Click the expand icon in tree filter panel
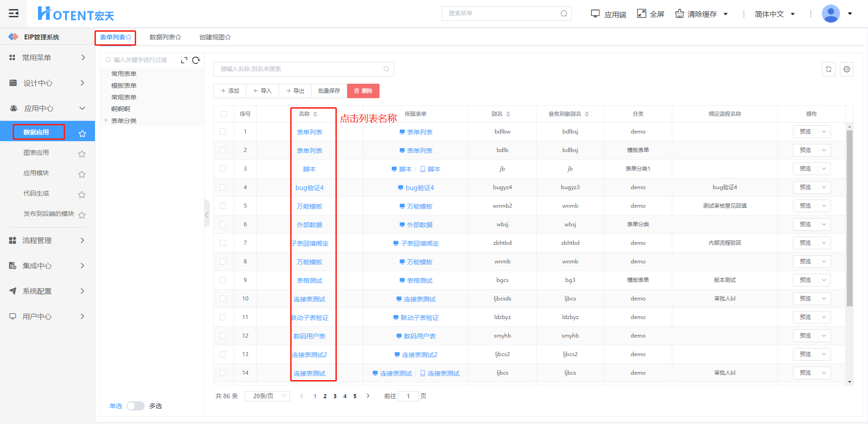 pos(184,60)
